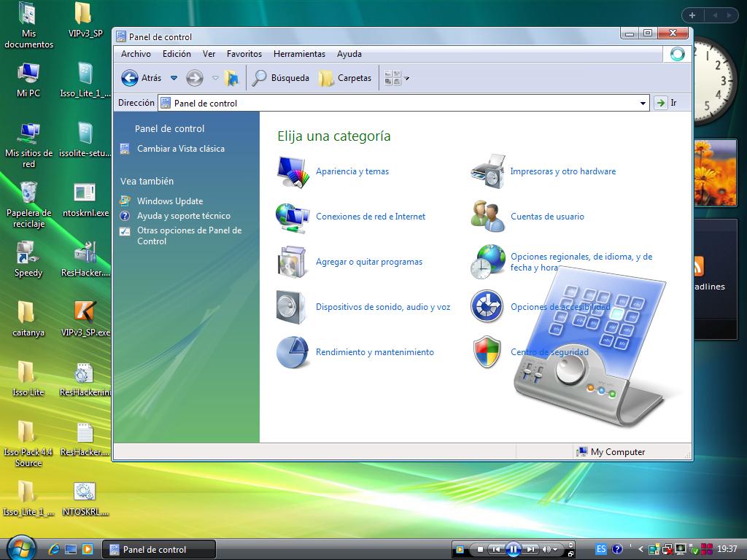Open the Centro de seguridad shield icon
This screenshot has width=747, height=560.
coord(487,352)
